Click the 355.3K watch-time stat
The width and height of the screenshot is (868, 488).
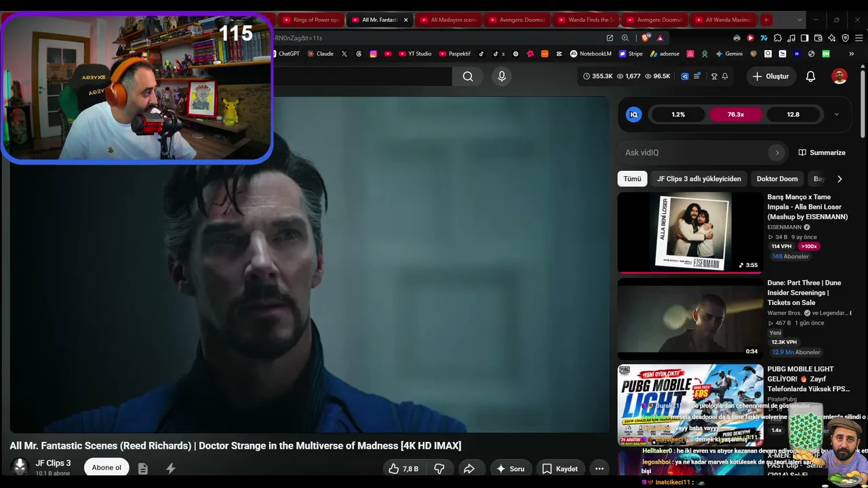click(597, 77)
